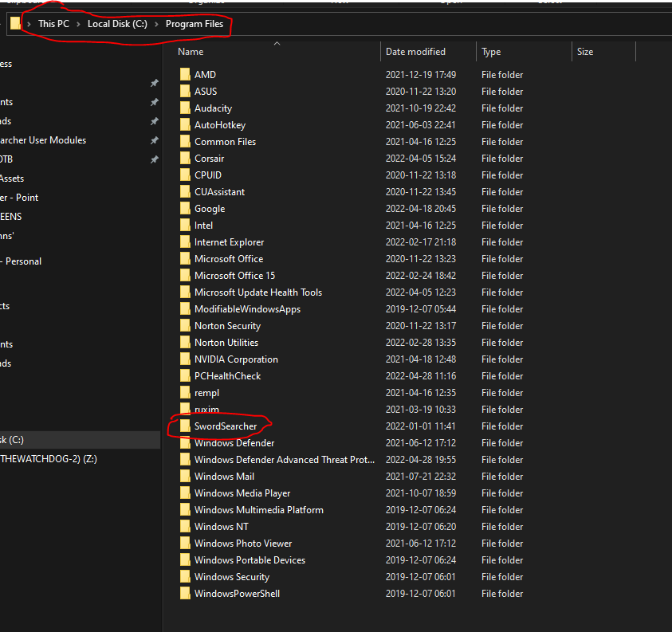The height and width of the screenshot is (632, 672).
Task: Click 'Local Disk (C:)' in the address bar
Action: 117,24
